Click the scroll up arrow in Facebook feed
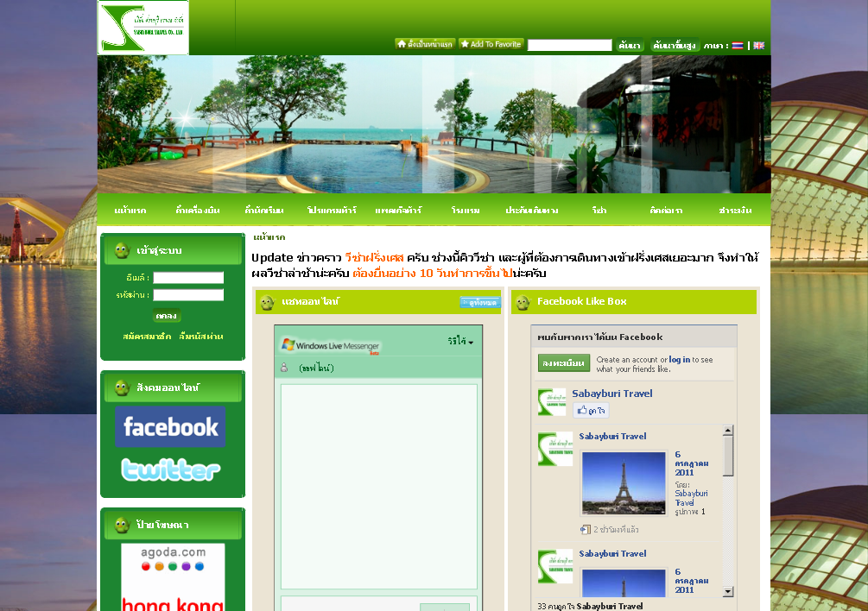868x611 pixels. click(728, 430)
